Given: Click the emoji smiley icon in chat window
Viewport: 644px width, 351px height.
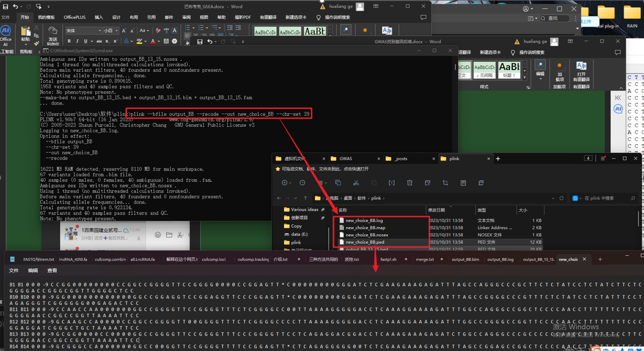Looking at the screenshot, I should (x=158, y=235).
